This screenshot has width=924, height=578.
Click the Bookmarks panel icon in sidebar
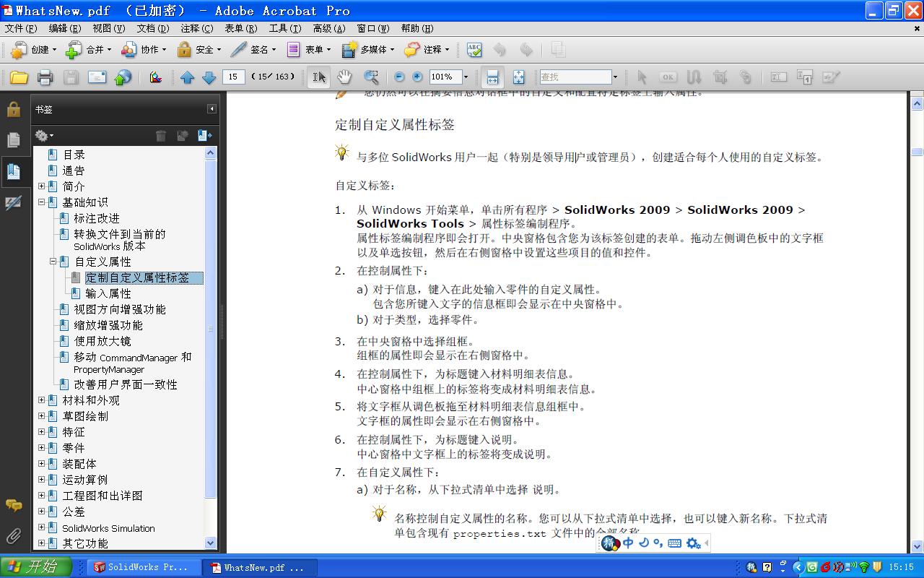pos(14,171)
